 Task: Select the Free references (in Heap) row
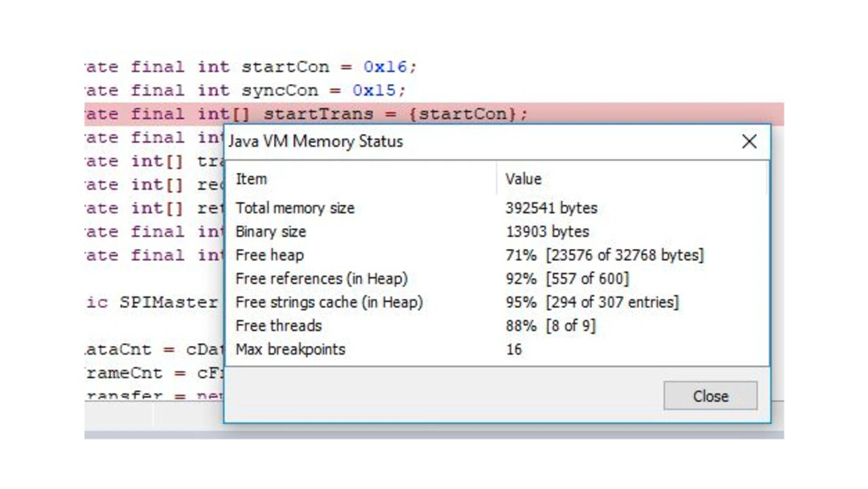tap(321, 279)
